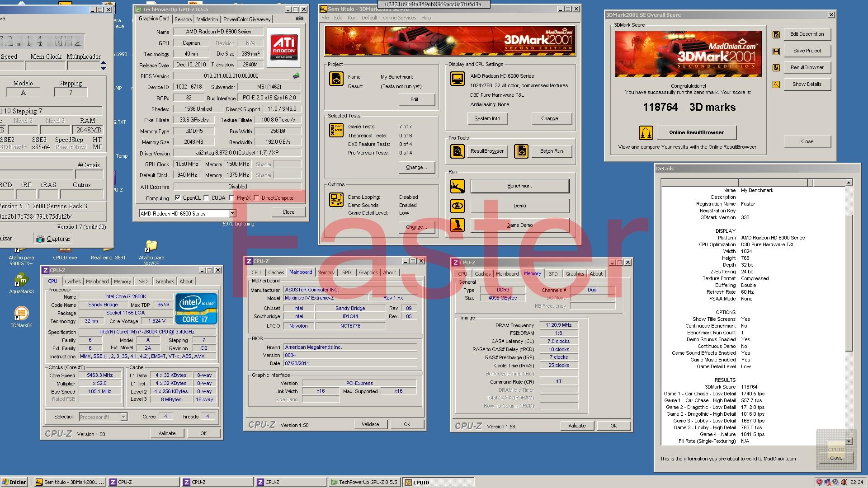Click the Sem titulo 3DMark2001 taskbar item
Image resolution: width=868 pixels, height=488 pixels.
pyautogui.click(x=71, y=482)
